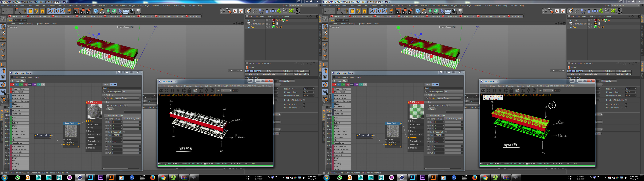Toggle Use Expression checkbox beside the OPACITY Live Viewer
The width and height of the screenshot is (644, 181).
pos(626,105)
